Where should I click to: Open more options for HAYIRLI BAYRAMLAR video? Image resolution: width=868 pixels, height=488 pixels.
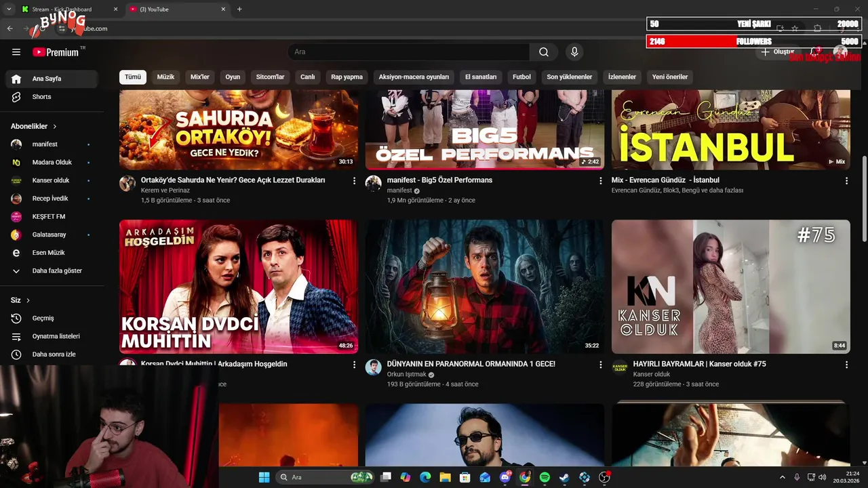(x=846, y=365)
